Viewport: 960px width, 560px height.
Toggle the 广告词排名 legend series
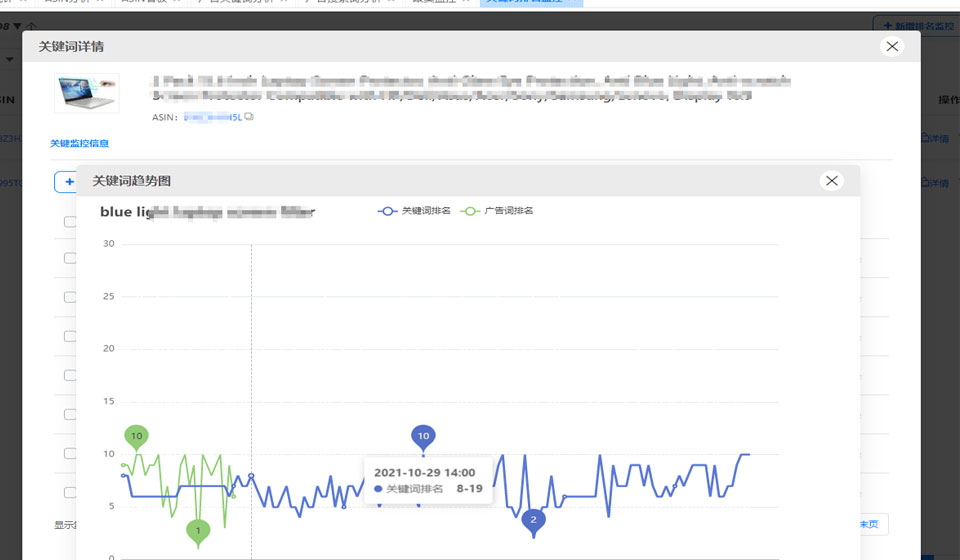[x=497, y=211]
